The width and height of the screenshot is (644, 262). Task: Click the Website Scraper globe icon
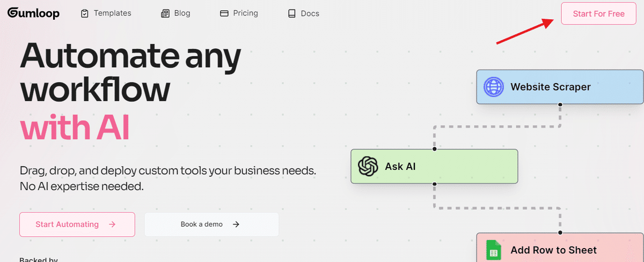tap(494, 87)
